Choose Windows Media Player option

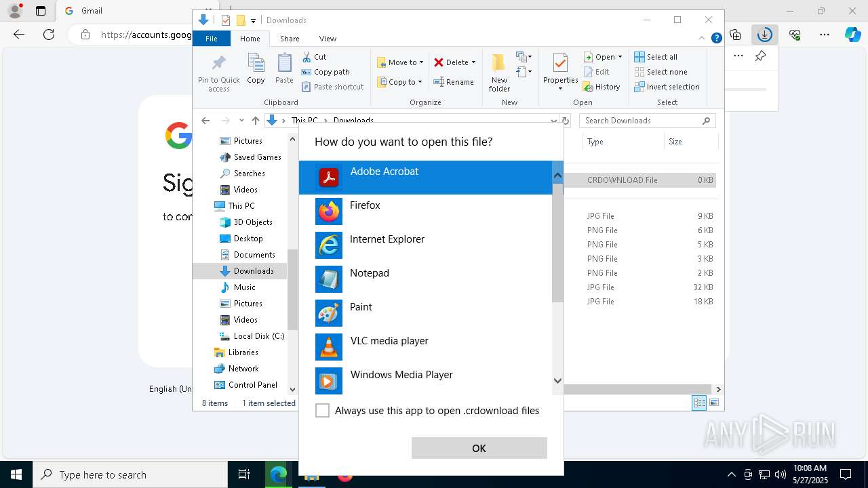[x=425, y=381]
